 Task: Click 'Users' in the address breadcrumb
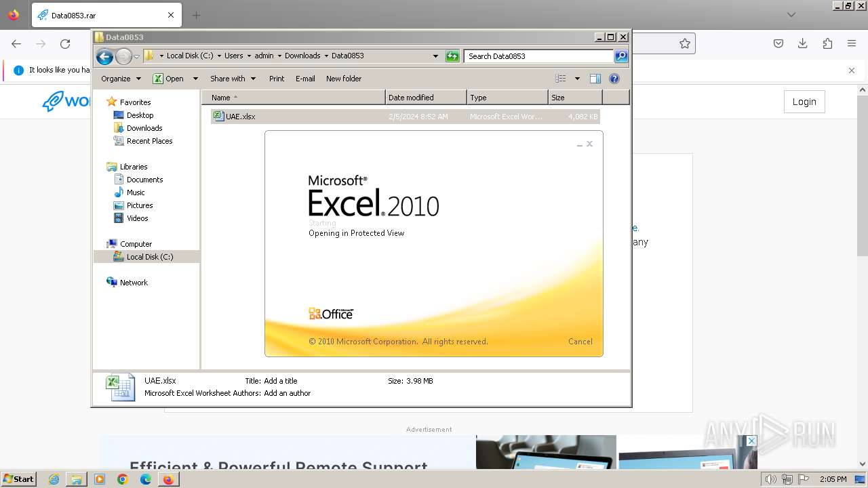233,56
